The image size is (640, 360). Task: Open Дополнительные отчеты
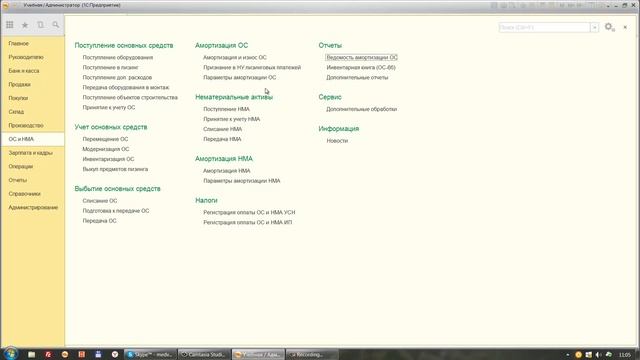358,78
